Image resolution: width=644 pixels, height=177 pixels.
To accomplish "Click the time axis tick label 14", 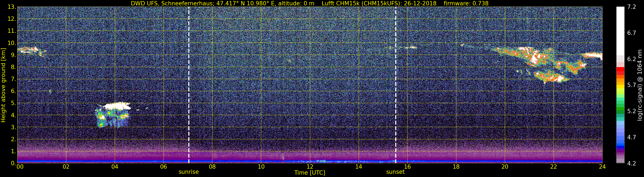I will [x=358, y=167].
